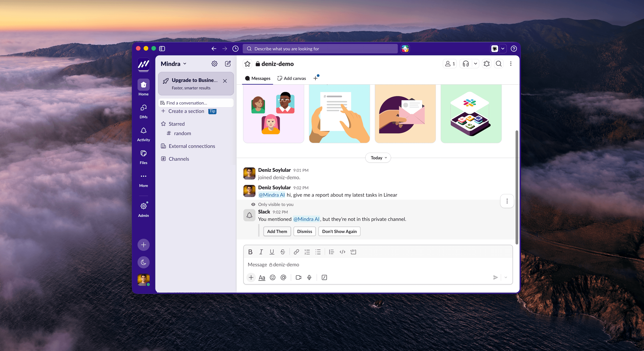Add a new tab with plus icon
This screenshot has height=351, width=644.
[x=316, y=78]
